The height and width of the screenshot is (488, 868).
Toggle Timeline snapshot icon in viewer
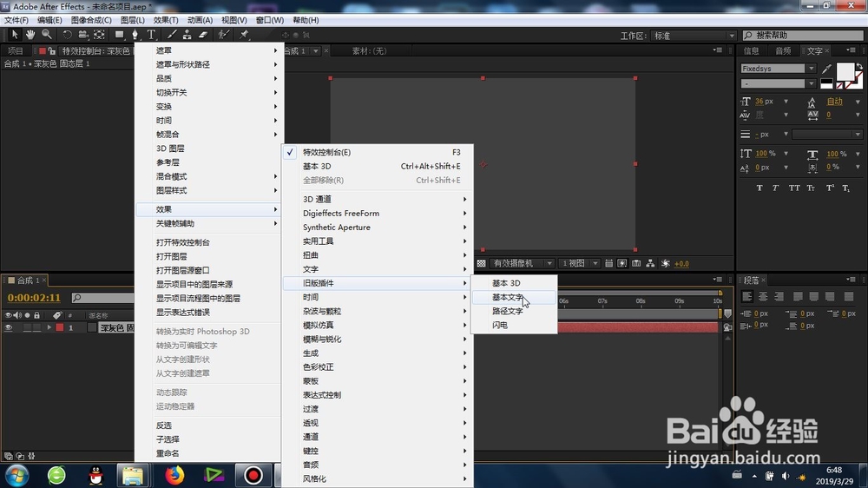click(x=636, y=264)
